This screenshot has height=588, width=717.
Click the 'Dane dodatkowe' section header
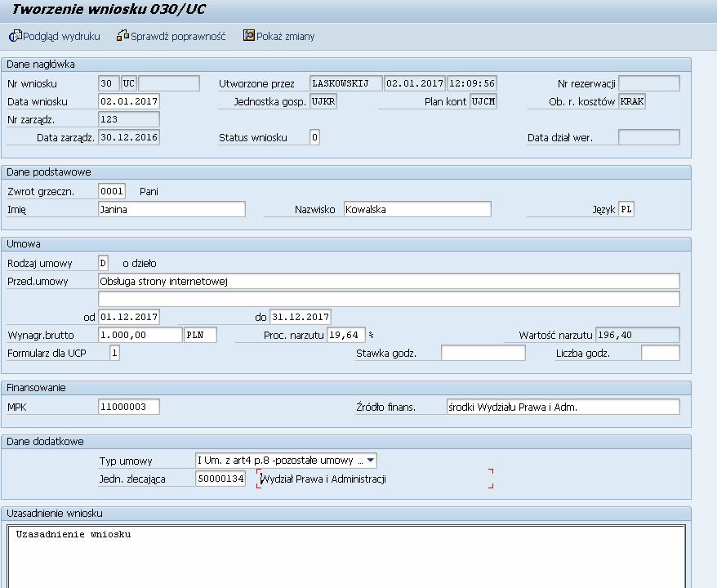coord(45,442)
